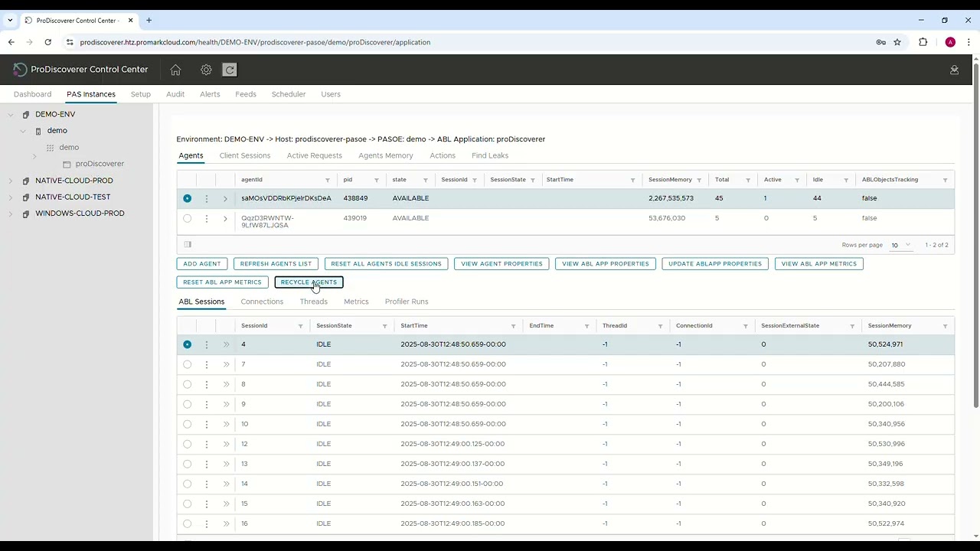The image size is (980, 551).
Task: Open the Find Leaks tab
Action: coord(490,155)
